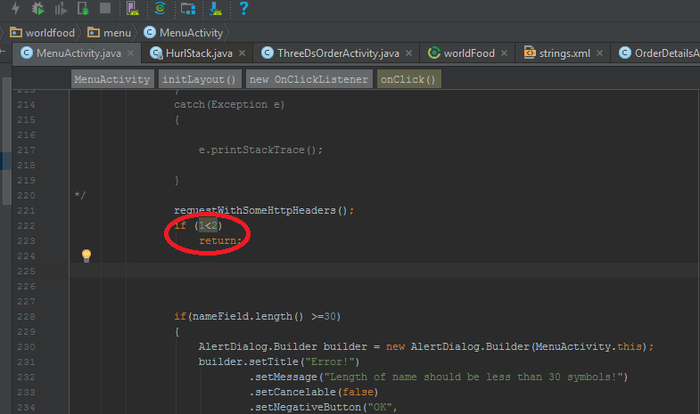Image resolution: width=700 pixels, height=414 pixels.
Task: Click the Attach debugger to process icon
Action: click(x=83, y=9)
